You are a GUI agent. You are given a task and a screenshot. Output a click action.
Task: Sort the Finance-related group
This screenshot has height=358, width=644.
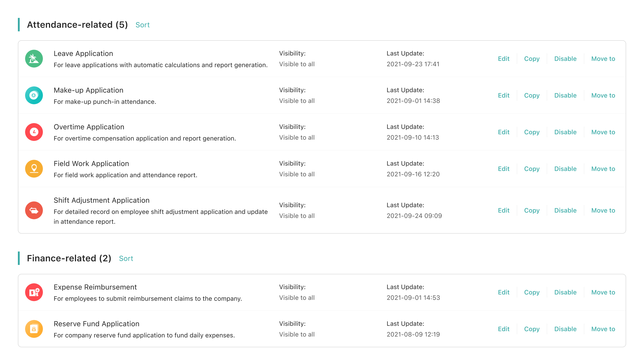pos(126,258)
